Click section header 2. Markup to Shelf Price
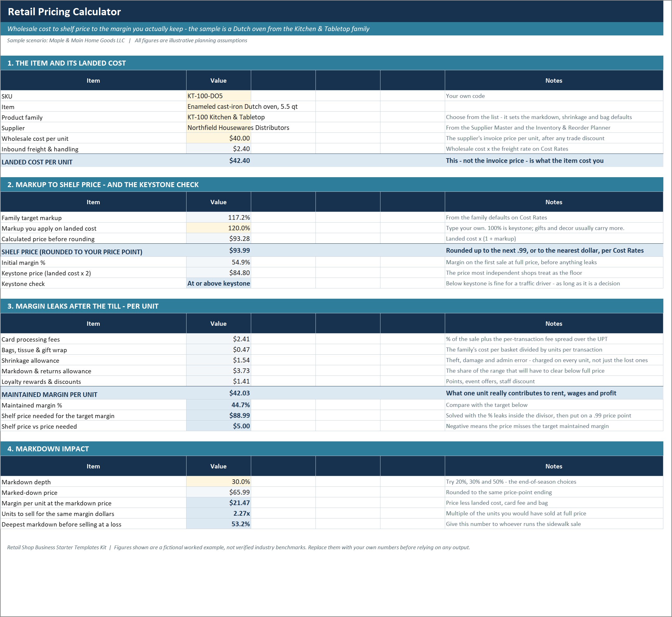672x617 pixels. point(332,185)
